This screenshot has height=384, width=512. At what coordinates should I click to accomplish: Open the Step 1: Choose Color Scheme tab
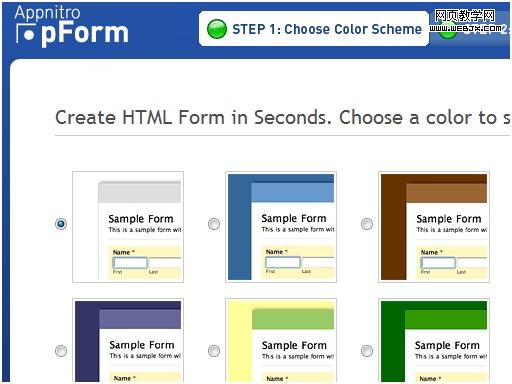pyautogui.click(x=314, y=29)
